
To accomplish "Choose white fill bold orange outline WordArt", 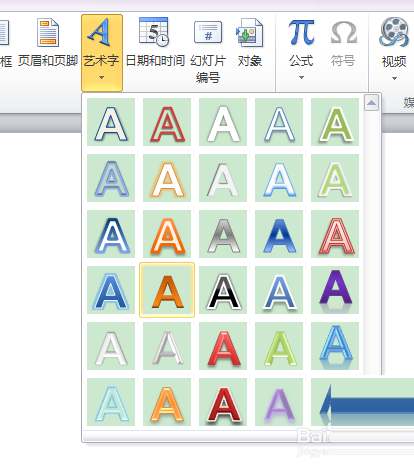I will pyautogui.click(x=167, y=234).
